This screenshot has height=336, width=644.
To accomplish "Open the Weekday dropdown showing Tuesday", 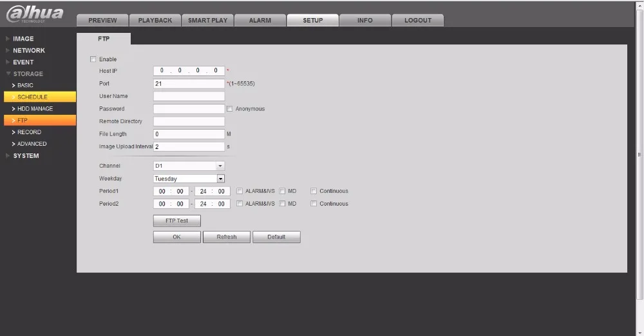I will tap(189, 179).
